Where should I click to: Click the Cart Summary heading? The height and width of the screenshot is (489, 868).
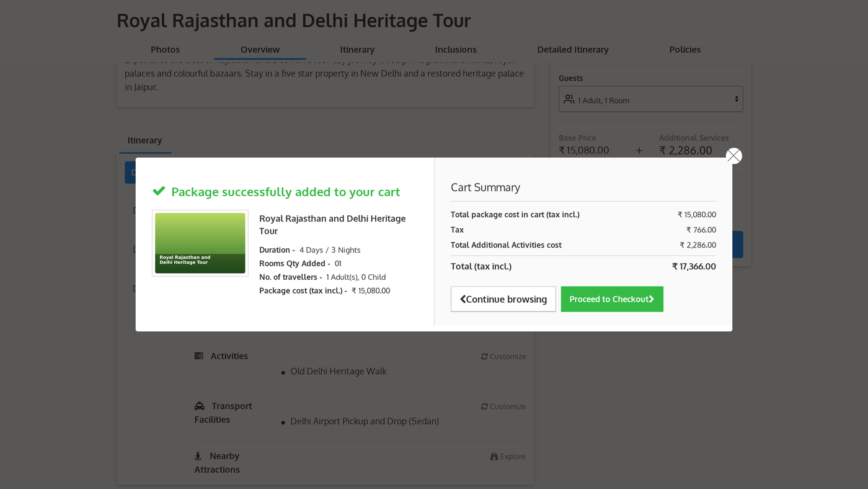tap(485, 187)
